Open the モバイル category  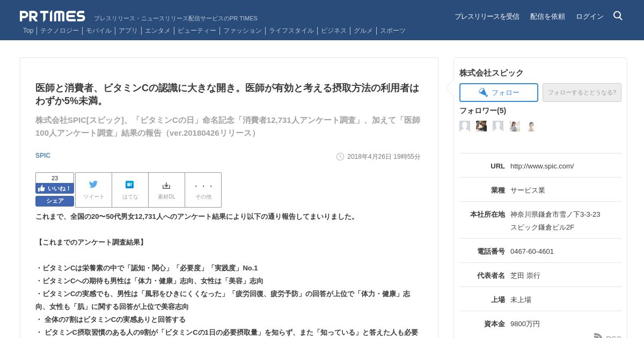99,31
